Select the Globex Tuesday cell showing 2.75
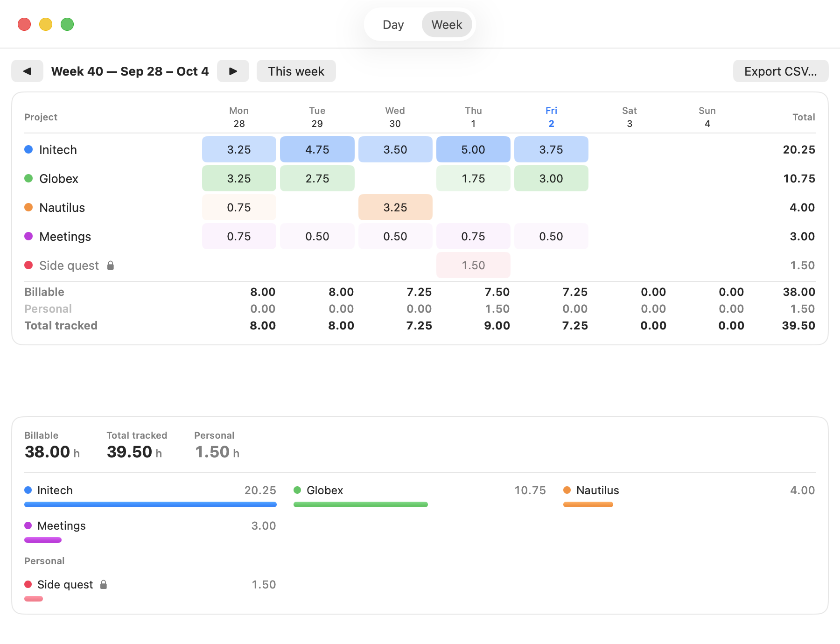Viewport: 840px width, 644px height. (317, 178)
